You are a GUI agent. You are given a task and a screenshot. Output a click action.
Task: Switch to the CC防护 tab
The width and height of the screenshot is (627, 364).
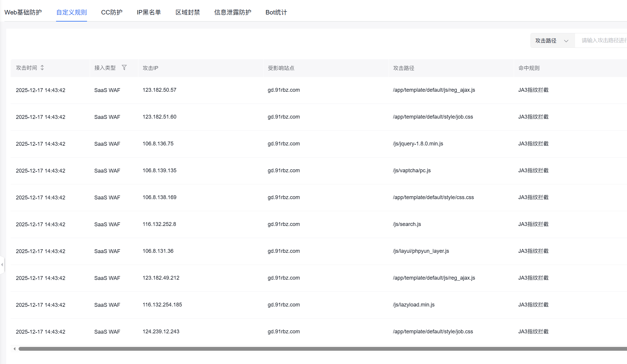112,12
